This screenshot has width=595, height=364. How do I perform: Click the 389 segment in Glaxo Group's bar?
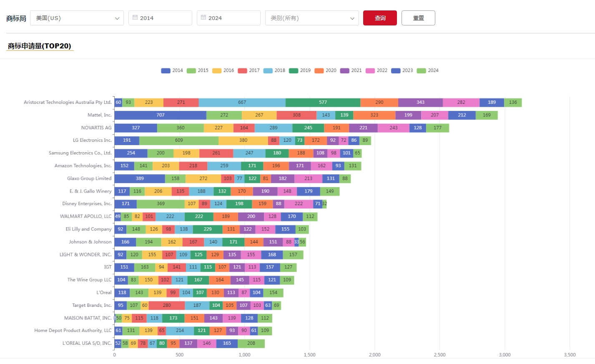[x=140, y=178]
